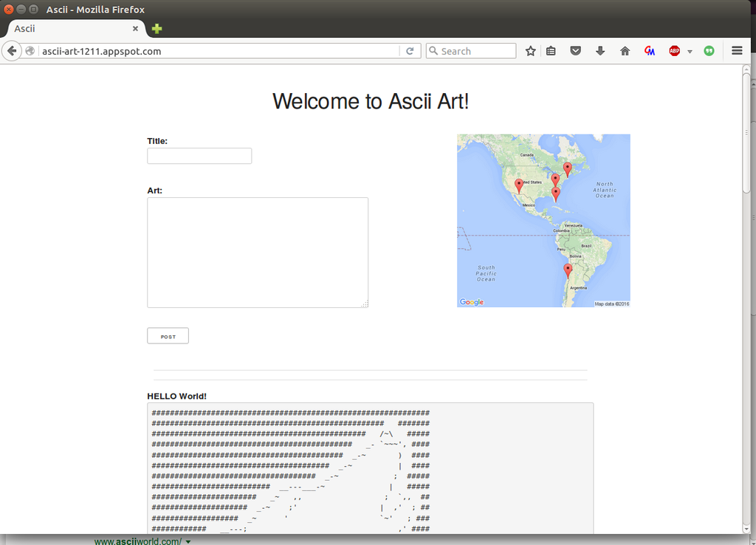756x545 pixels.
Task: Open the Pocket save icon
Action: pyautogui.click(x=575, y=51)
